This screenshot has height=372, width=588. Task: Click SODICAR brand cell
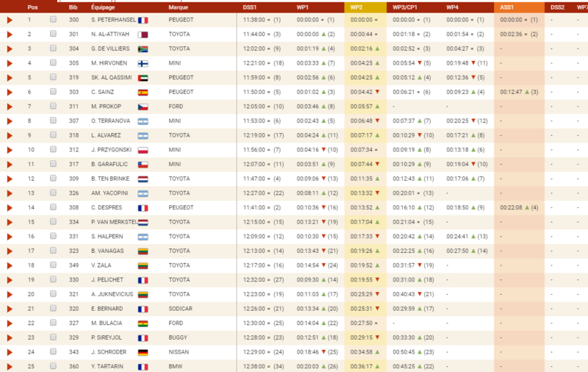tap(180, 309)
